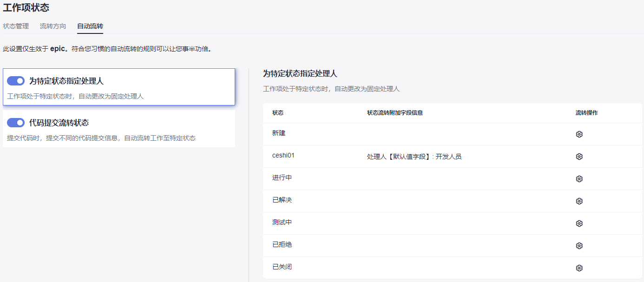This screenshot has width=644, height=282.
Task: Click the gear icon for 已关闭 status
Action: coord(579,268)
